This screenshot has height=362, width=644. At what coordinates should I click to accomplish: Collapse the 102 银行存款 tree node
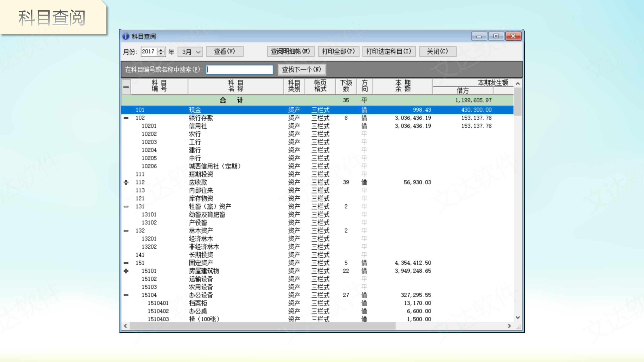(x=126, y=118)
